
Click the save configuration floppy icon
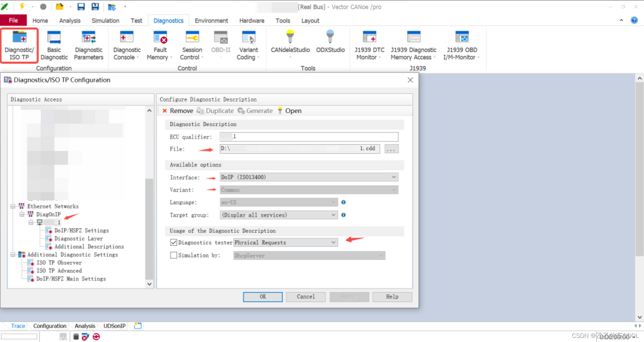81,6
